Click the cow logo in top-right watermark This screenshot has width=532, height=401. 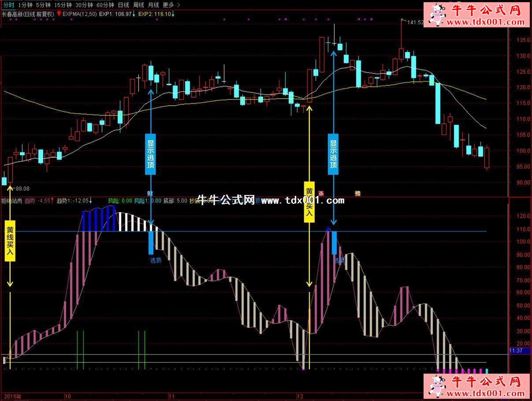click(x=437, y=15)
